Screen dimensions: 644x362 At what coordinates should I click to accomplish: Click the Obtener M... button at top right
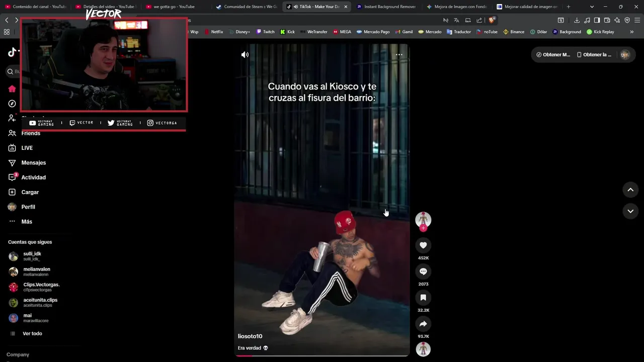553,55
